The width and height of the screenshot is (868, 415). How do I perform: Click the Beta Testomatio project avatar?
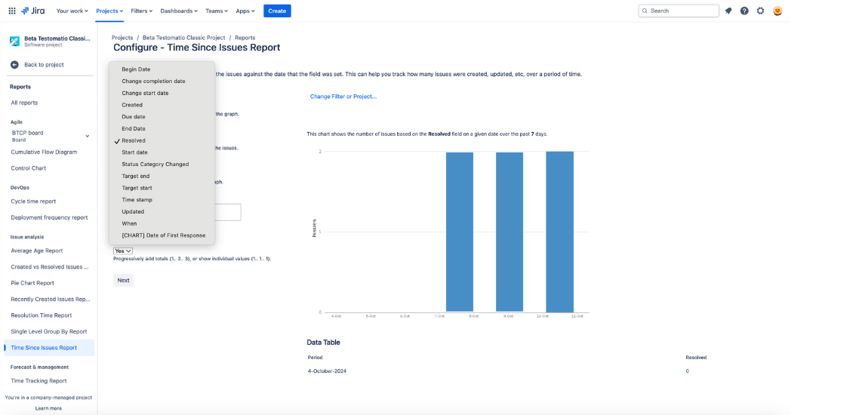tap(14, 41)
